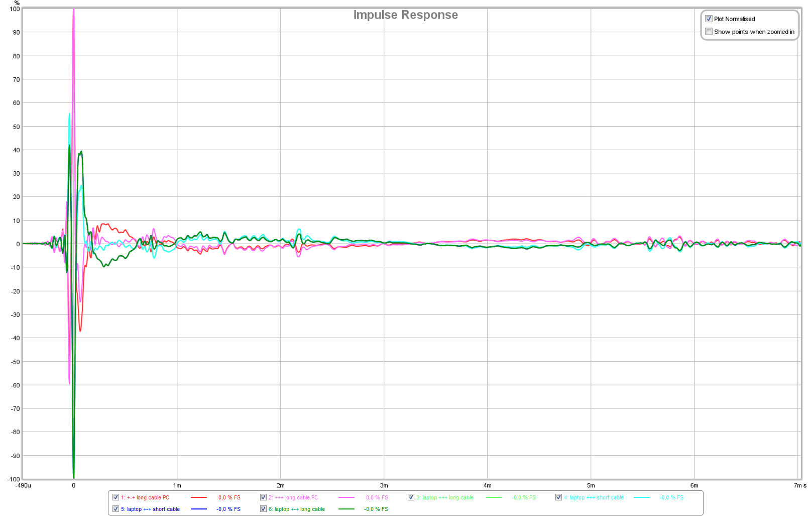
Task: Click light green line sample for trace 3
Action: [494, 497]
